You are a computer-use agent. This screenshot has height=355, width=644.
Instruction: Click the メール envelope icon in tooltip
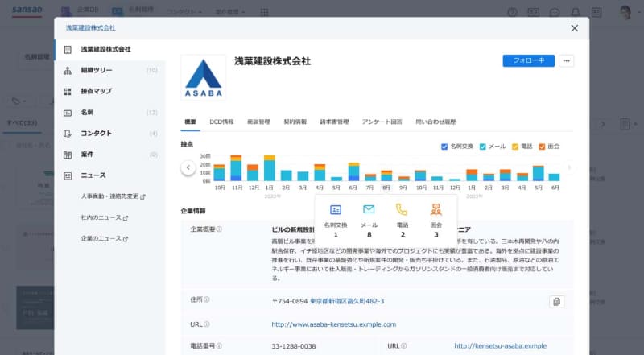coord(369,209)
